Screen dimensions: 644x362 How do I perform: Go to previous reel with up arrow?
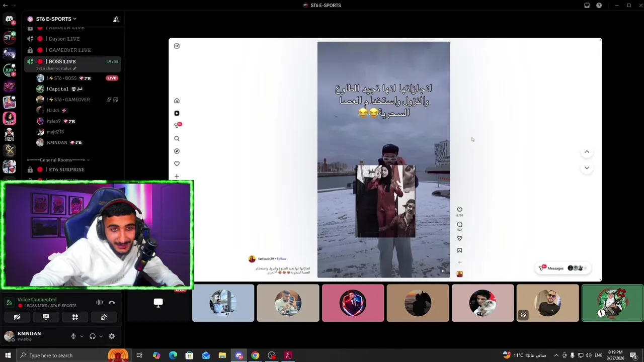click(587, 151)
